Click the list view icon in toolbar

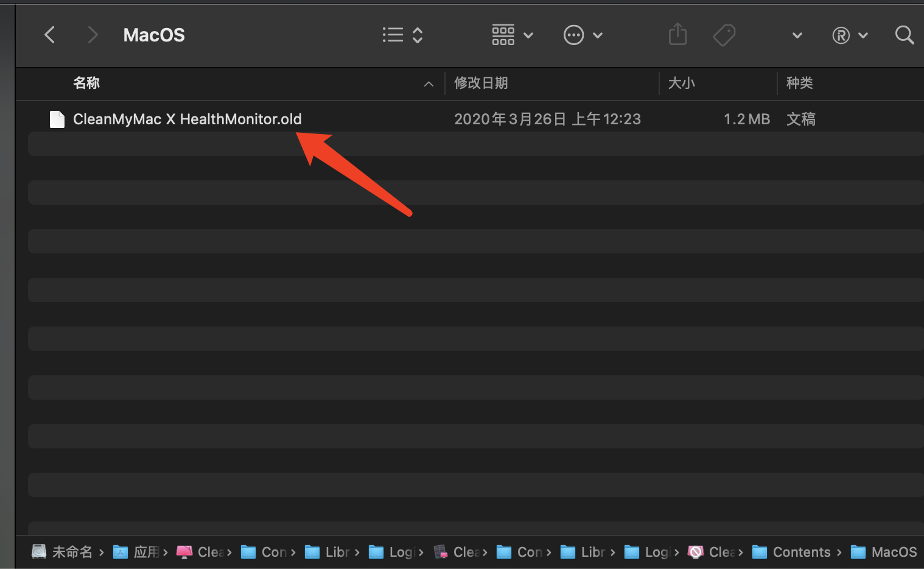393,35
